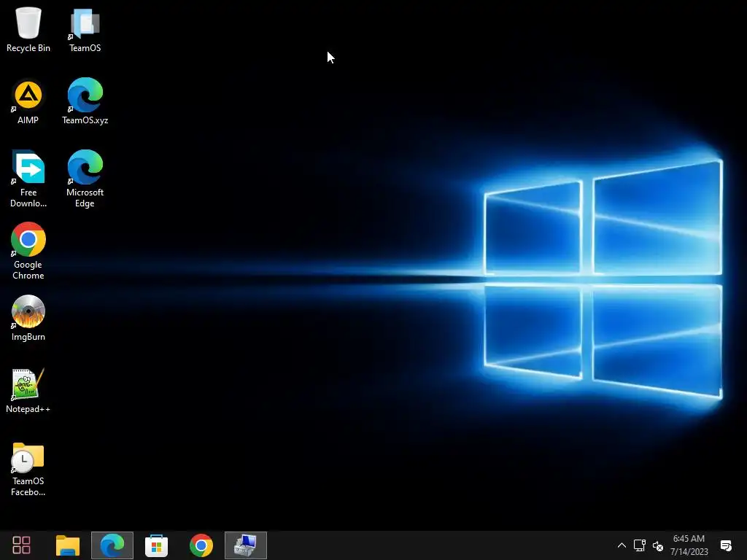The image size is (747, 560).
Task: Select the Notepad++ desktop shortcut
Action: click(28, 391)
